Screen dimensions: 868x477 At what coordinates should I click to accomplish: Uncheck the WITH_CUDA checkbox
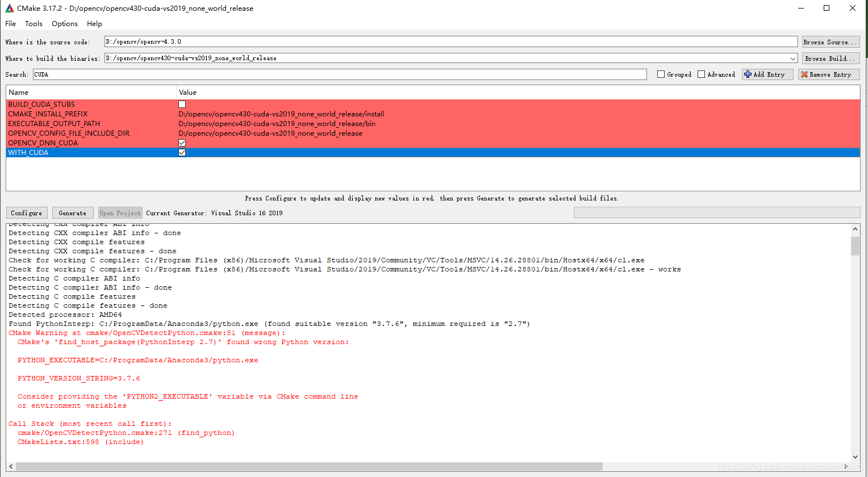coord(182,153)
